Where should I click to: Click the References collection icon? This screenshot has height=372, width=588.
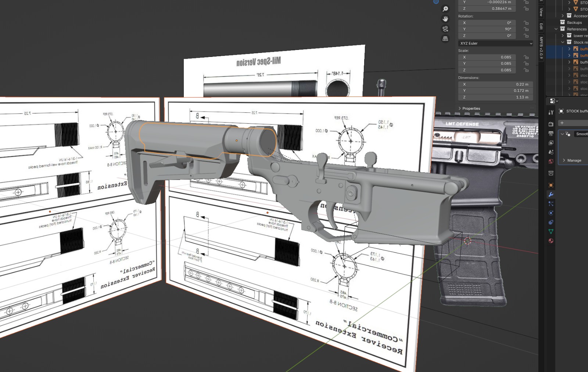[x=562, y=29]
